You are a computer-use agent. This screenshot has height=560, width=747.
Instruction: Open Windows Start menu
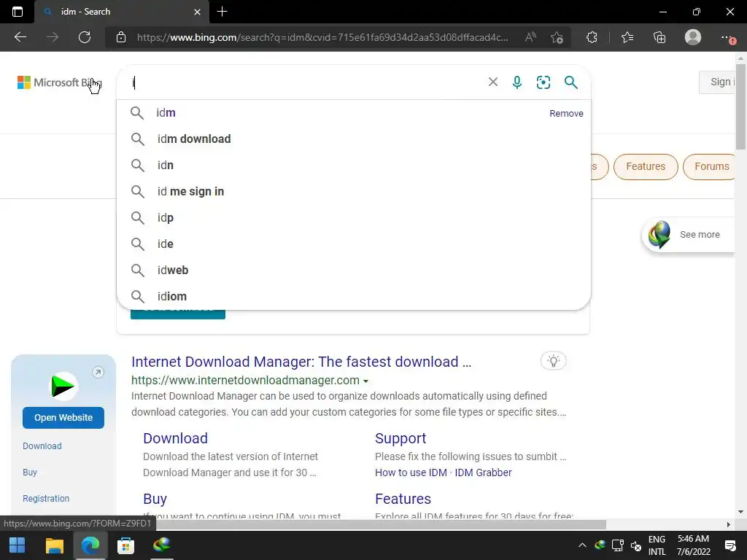[18, 545]
